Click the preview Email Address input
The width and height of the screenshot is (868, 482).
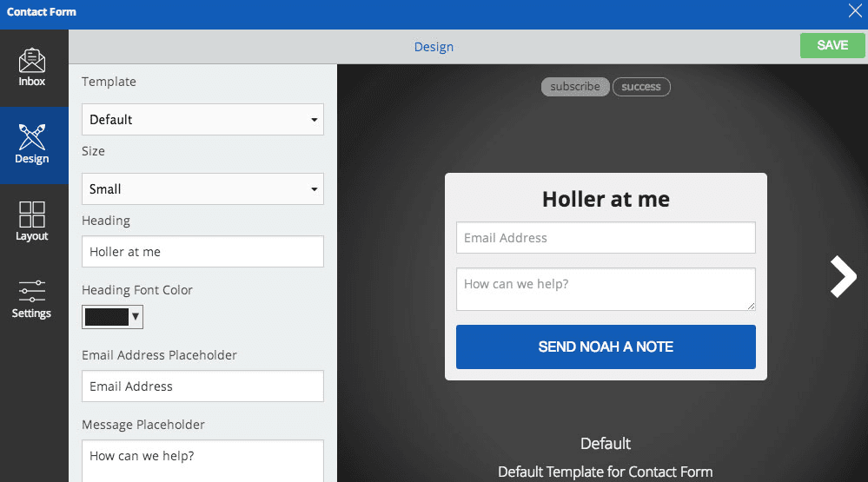pos(606,238)
